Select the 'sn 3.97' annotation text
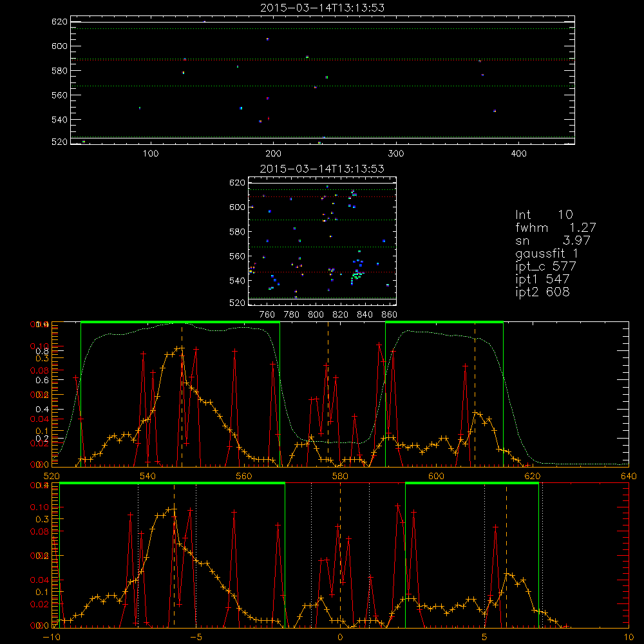Screen dimensions: 644x644 coord(553,240)
